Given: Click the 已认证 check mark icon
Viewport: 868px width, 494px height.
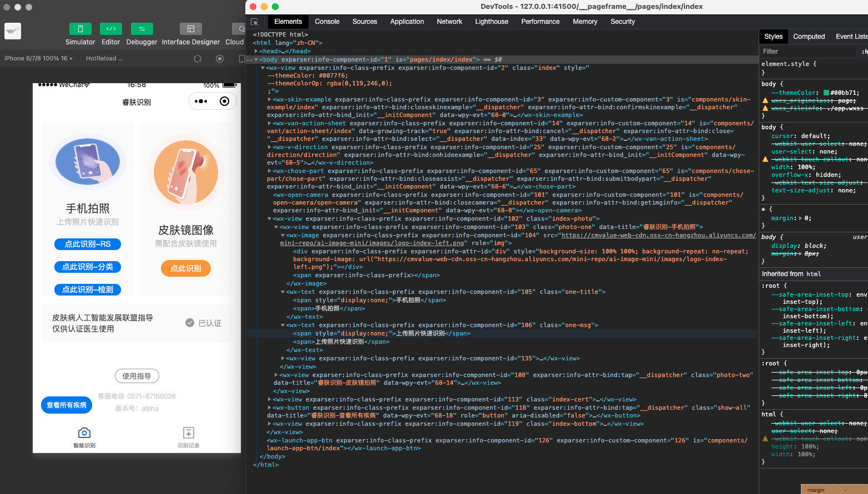Looking at the screenshot, I should [x=190, y=323].
